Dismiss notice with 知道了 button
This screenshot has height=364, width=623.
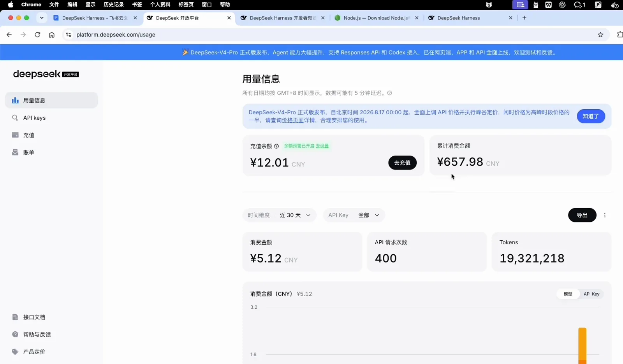pos(591,116)
